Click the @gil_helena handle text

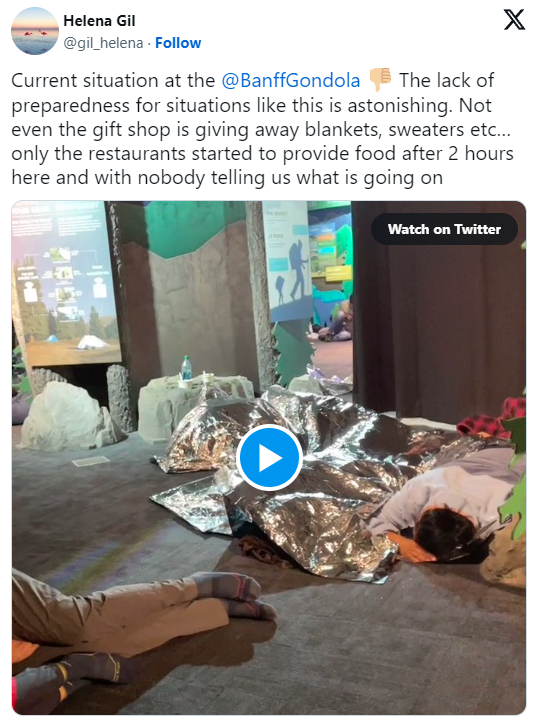tap(103, 42)
